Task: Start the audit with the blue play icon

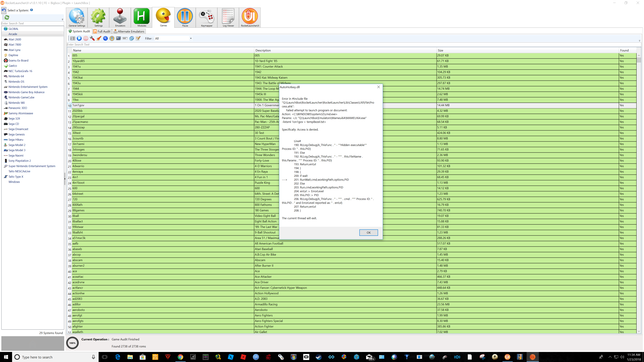Action: [79, 38]
